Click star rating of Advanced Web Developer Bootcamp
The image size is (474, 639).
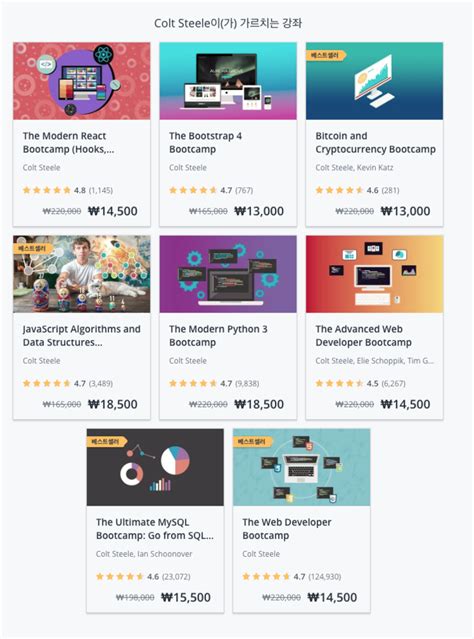340,383
